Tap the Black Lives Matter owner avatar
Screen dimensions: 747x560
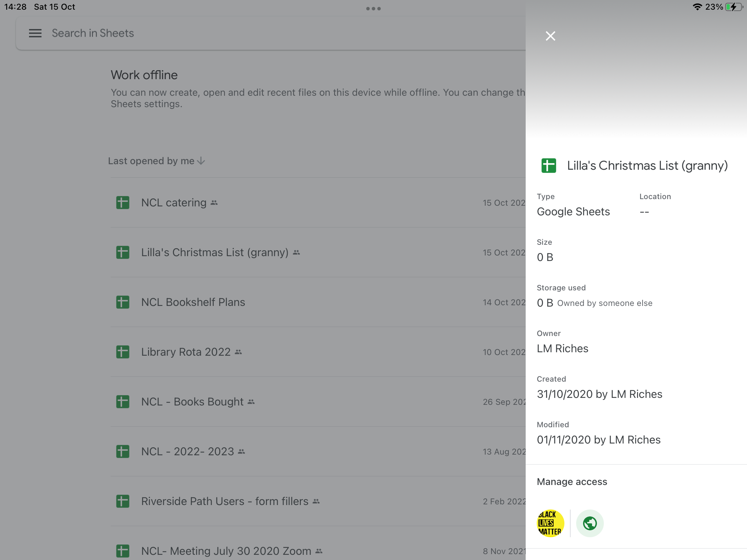point(551,523)
